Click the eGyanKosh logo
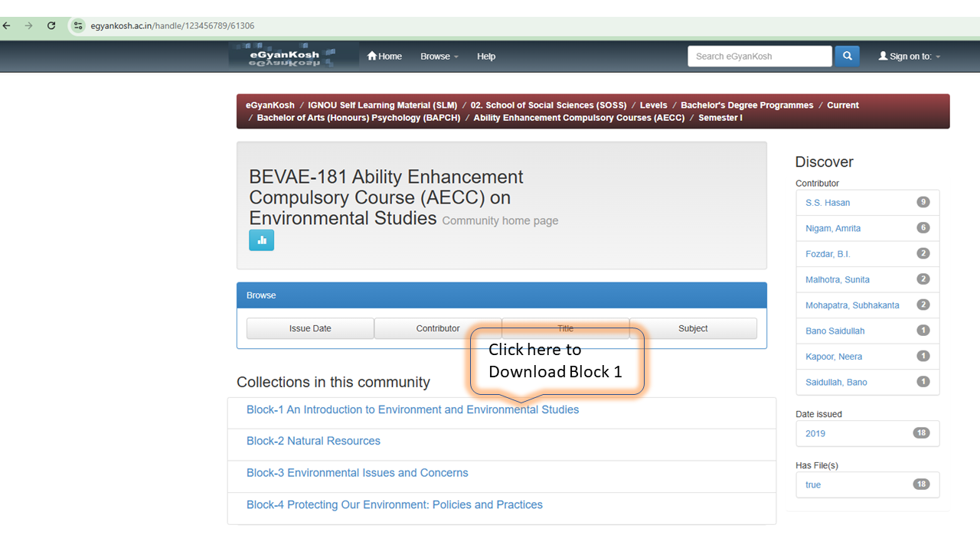 293,56
